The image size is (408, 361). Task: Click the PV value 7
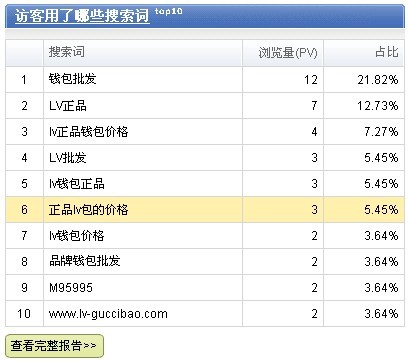314,106
